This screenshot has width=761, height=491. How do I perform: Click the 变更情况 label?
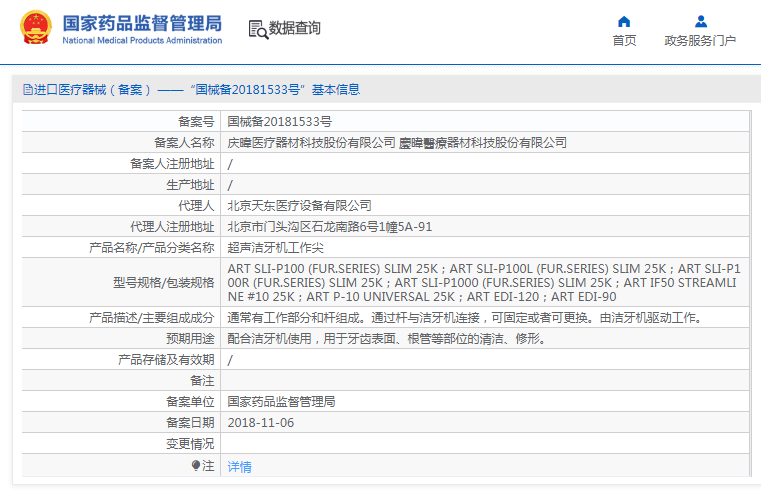[x=190, y=443]
